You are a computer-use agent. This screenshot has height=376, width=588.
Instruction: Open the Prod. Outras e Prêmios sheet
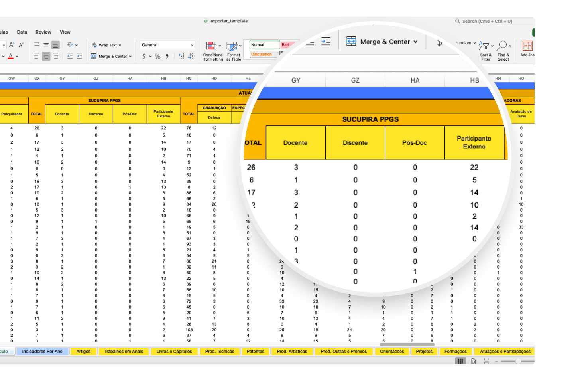(x=344, y=352)
